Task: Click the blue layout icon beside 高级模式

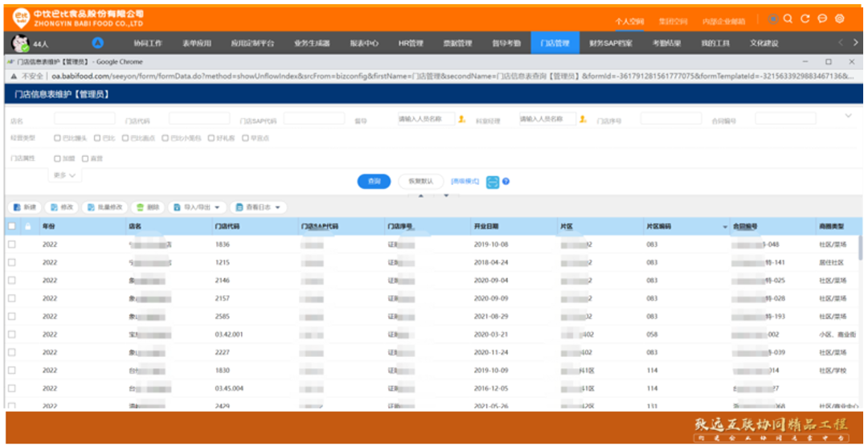Action: [493, 182]
